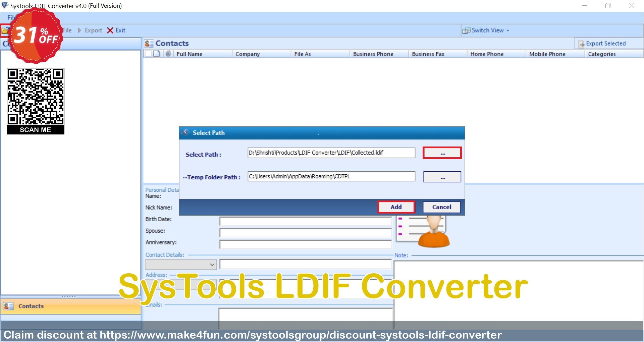Click the Add button in dialog

(x=396, y=207)
